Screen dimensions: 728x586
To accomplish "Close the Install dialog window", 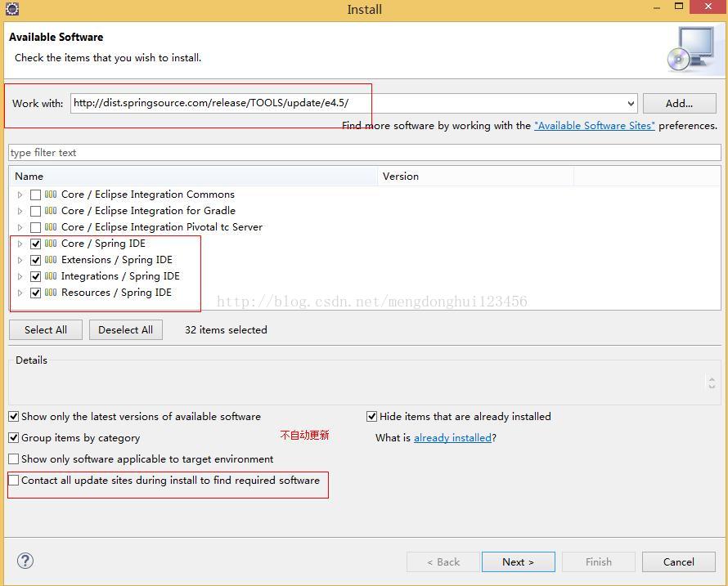I will pos(708,7).
